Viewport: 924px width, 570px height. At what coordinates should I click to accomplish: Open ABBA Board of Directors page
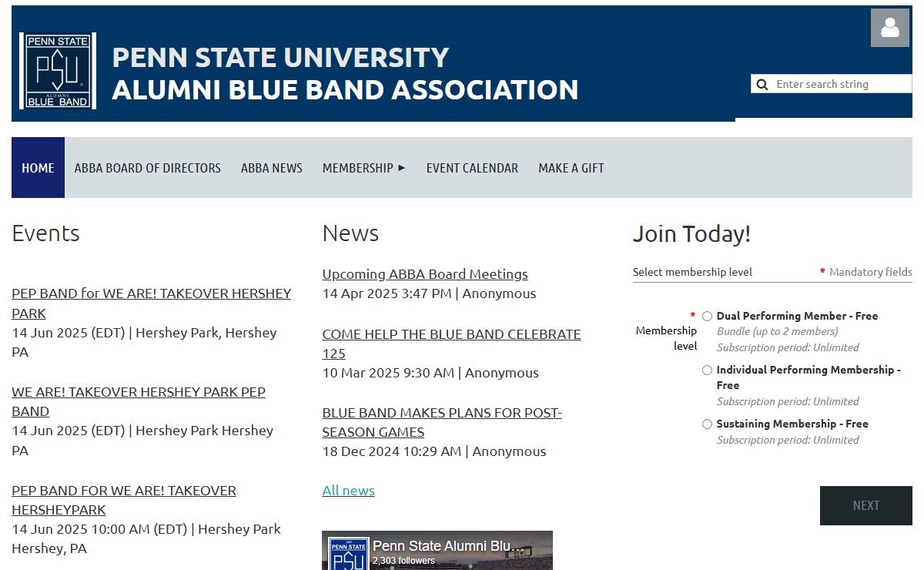(148, 168)
